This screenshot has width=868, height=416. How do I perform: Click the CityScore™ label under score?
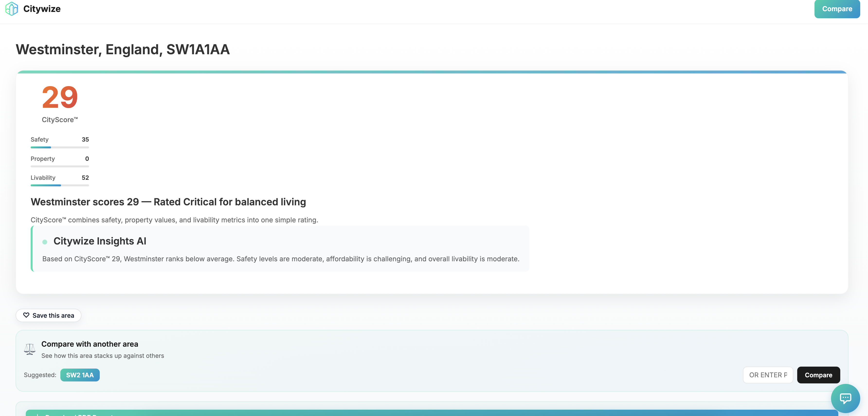pyautogui.click(x=60, y=120)
